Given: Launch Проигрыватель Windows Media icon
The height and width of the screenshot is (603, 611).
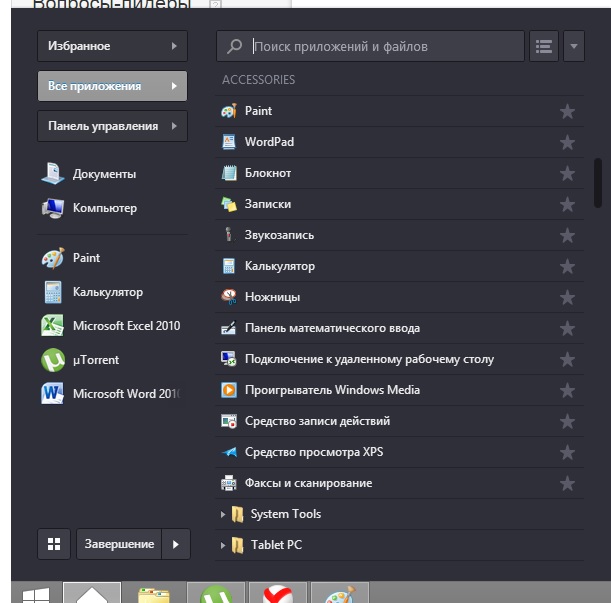Looking at the screenshot, I should 229,390.
